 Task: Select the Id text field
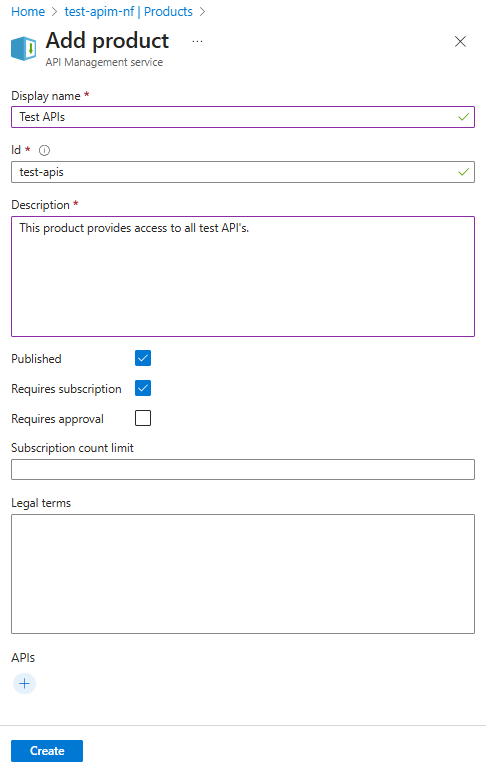coord(243,172)
